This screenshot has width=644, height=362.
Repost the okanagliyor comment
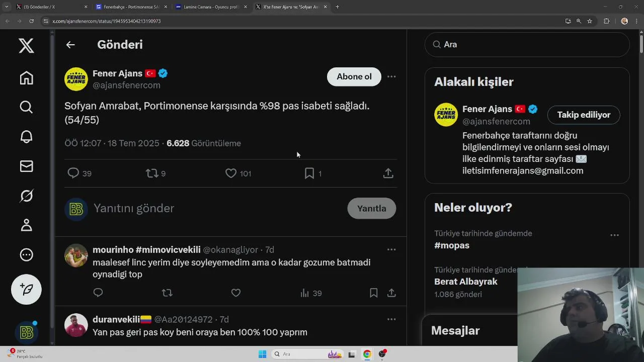[167, 293]
